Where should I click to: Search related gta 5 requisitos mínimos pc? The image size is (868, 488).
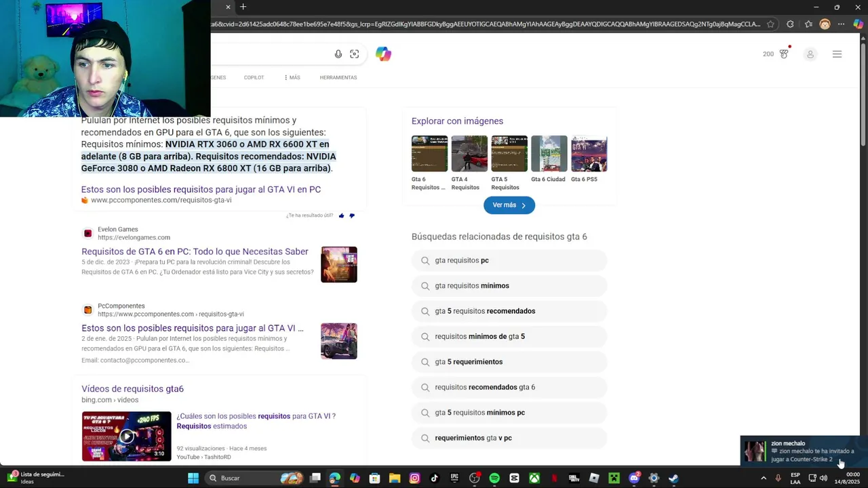tap(509, 413)
